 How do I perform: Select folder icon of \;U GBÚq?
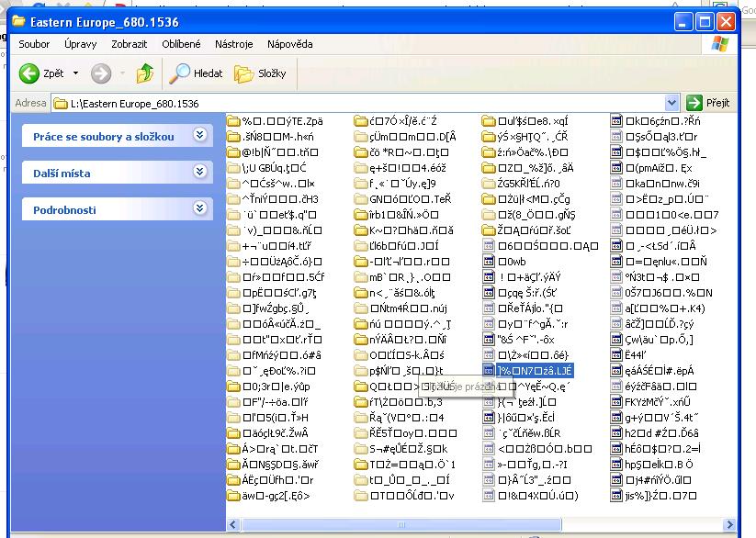coord(234,168)
